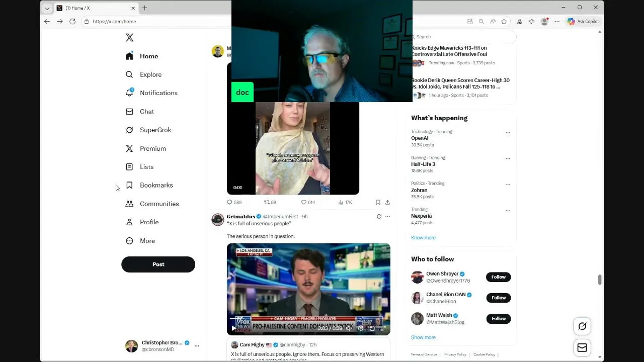Screen dimensions: 644x362
Task: Click Privacy Policy footer link
Action: [x=455, y=354]
